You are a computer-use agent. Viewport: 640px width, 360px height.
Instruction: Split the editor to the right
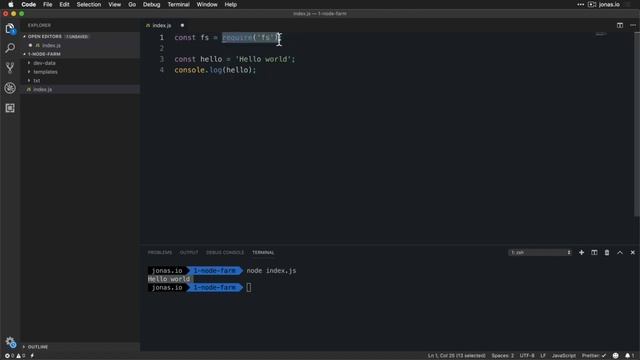point(620,25)
